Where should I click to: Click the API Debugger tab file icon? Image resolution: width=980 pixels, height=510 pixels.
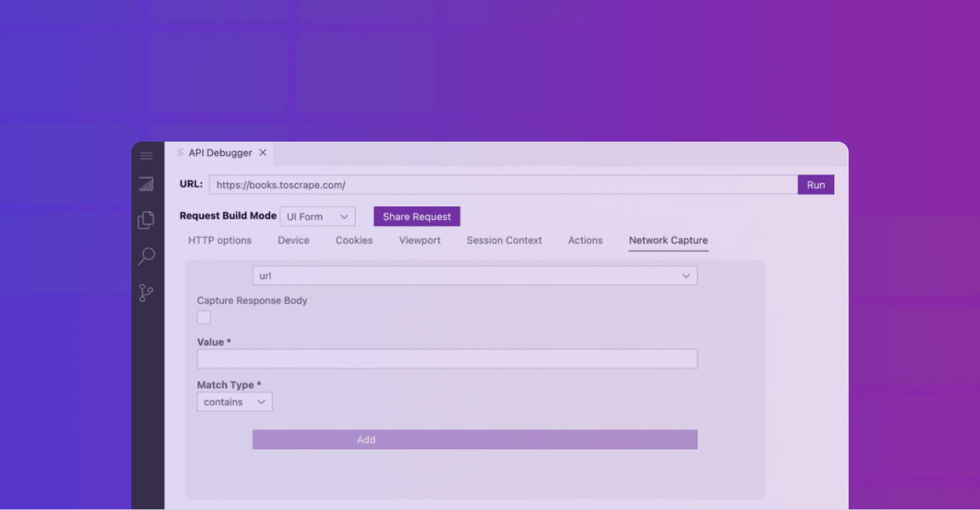point(180,153)
